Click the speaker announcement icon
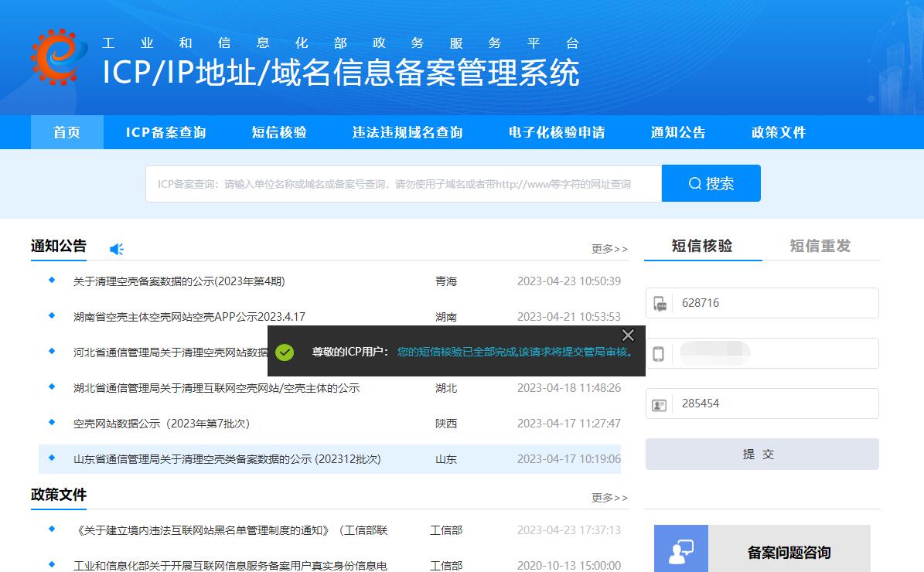This screenshot has width=924, height=572. (x=117, y=249)
